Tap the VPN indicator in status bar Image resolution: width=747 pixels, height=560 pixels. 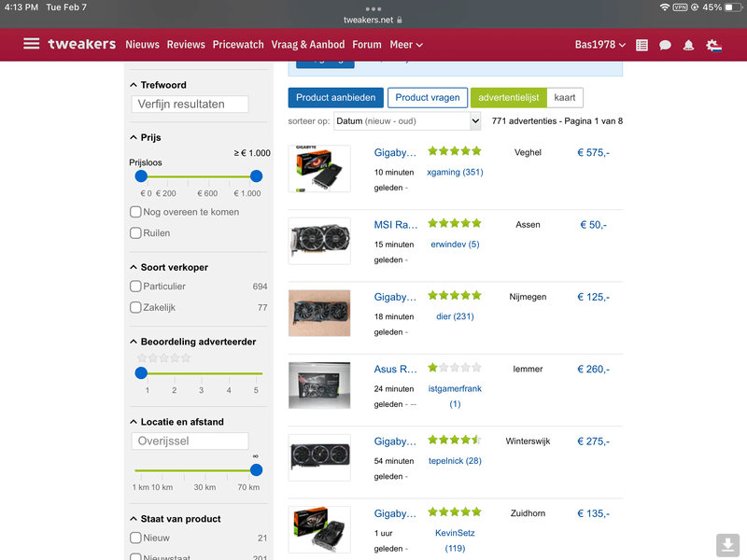pos(680,7)
